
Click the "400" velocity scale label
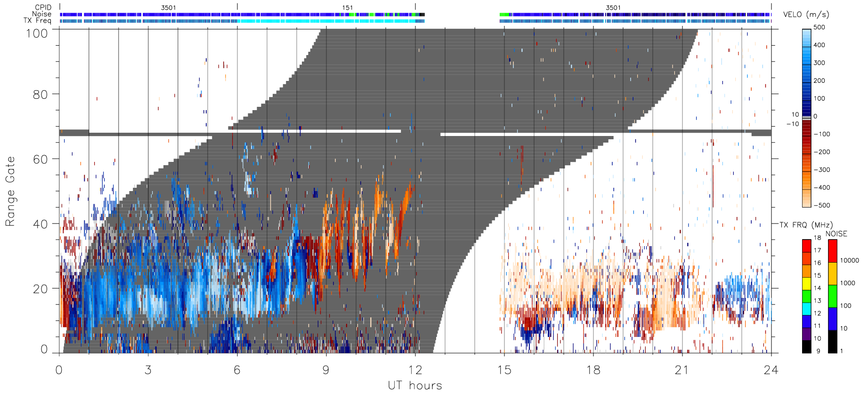click(x=819, y=45)
